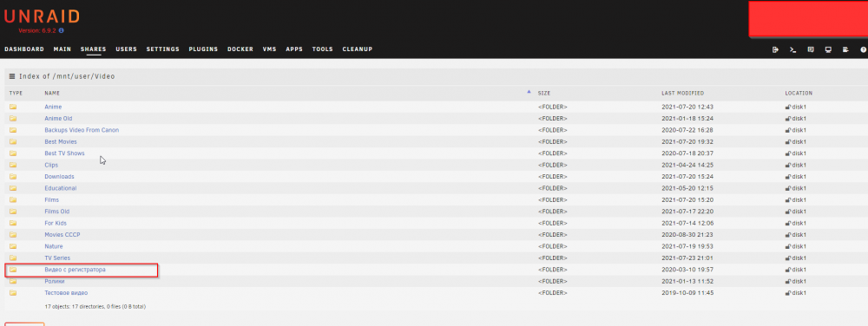The width and height of the screenshot is (868, 326).
Task: Click the Help question mark icon
Action: coord(863,49)
